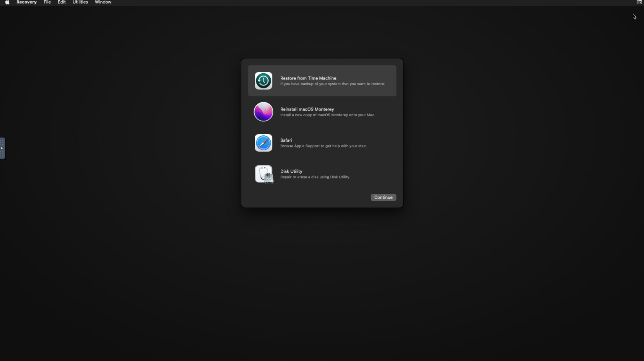
Task: Open the Window menu
Action: tap(103, 2)
